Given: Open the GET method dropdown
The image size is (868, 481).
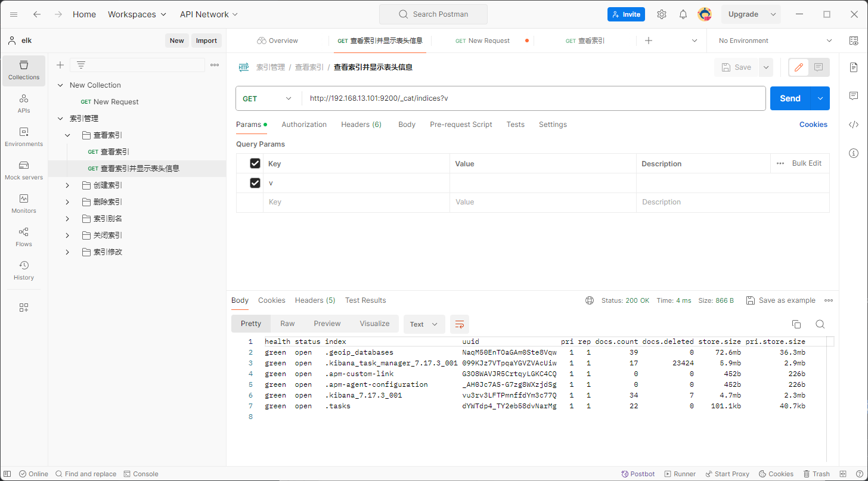Looking at the screenshot, I should coord(268,98).
